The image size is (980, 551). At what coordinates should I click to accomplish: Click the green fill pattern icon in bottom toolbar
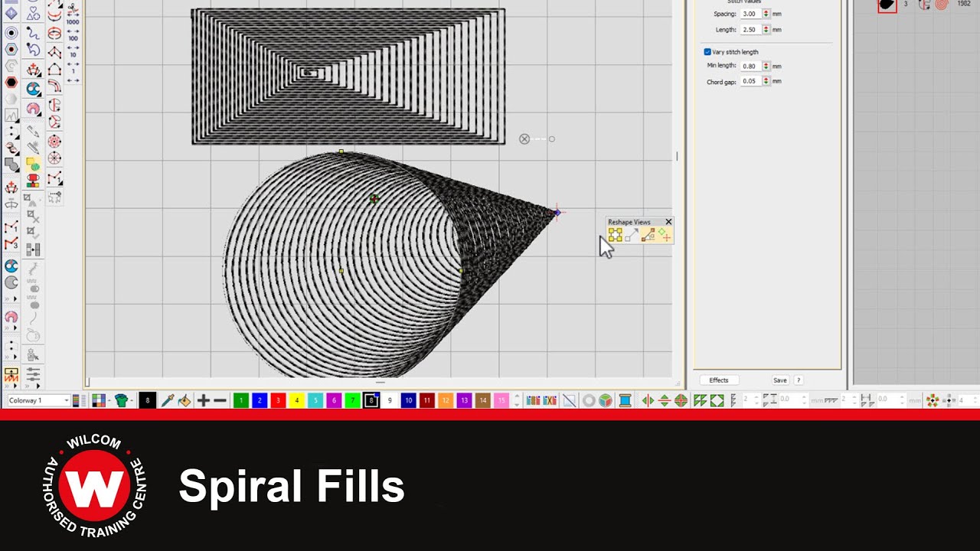pos(700,400)
